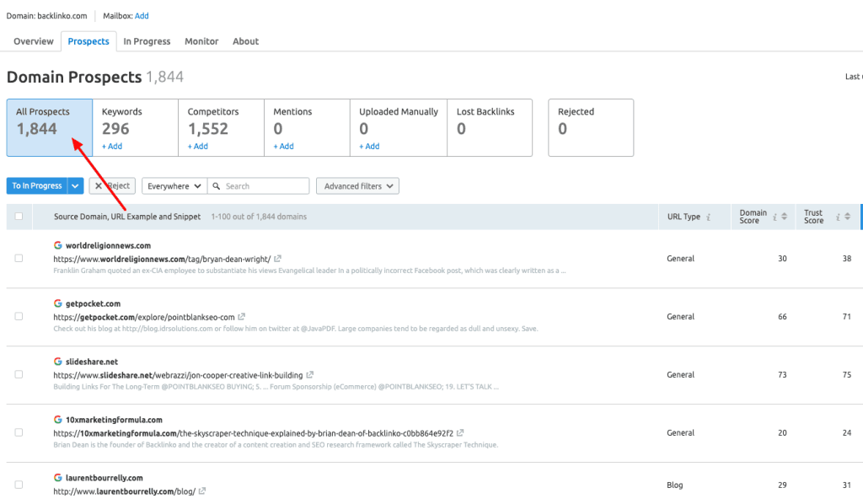Click the info icon beside URL Type header
The height and width of the screenshot is (504, 863).
pos(709,217)
